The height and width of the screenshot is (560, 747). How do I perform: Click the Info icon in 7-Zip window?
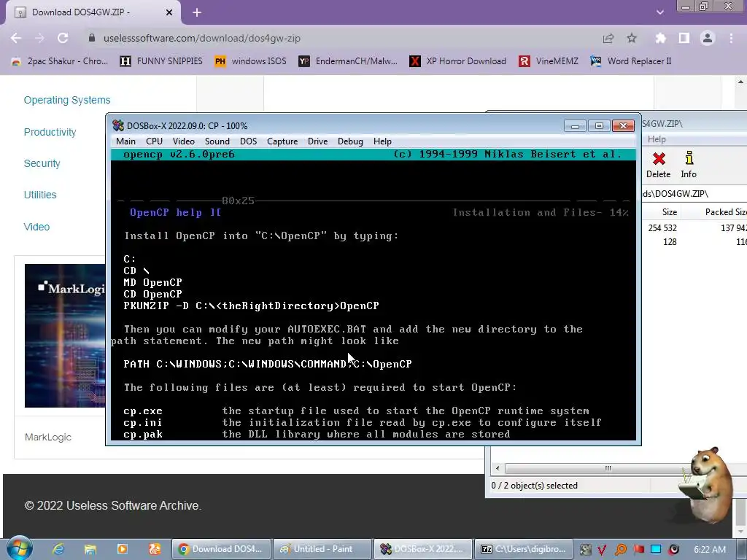pyautogui.click(x=689, y=165)
